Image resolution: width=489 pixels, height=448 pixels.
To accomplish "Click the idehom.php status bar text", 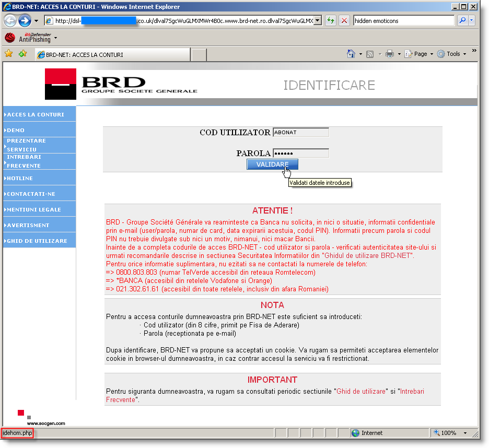I will 17,433.
